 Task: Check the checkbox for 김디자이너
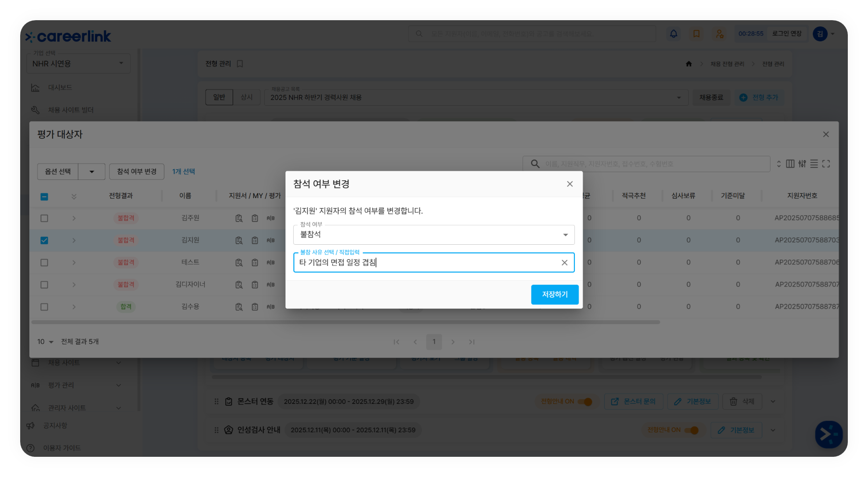tap(44, 285)
